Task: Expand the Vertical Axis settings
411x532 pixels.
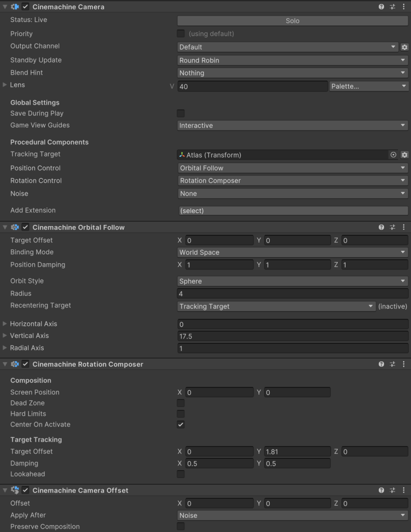Action: [x=5, y=336]
